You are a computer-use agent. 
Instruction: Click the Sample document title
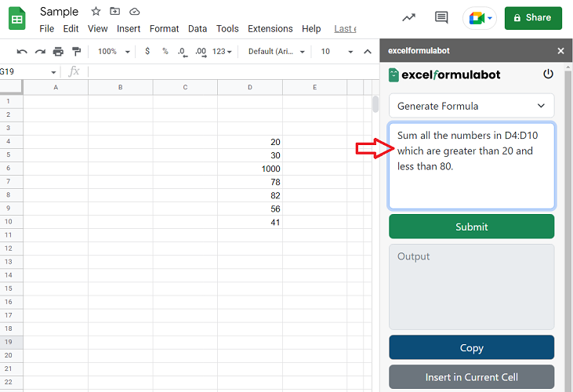(60, 12)
